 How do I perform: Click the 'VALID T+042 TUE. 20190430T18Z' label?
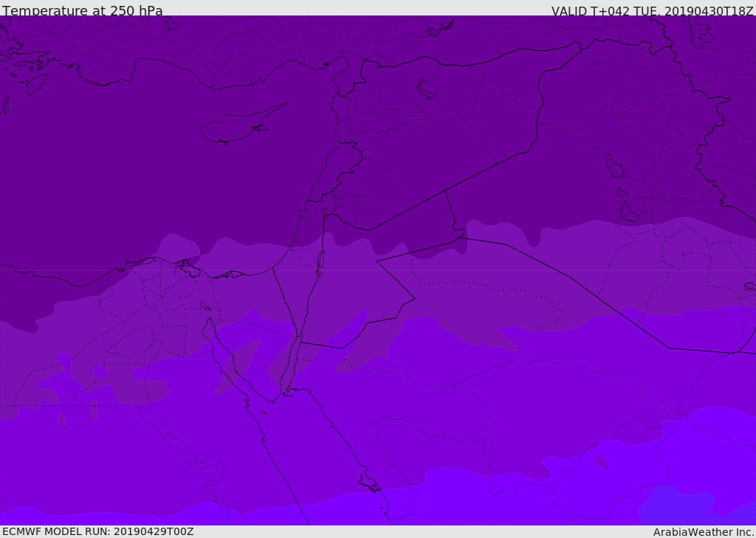pos(653,11)
